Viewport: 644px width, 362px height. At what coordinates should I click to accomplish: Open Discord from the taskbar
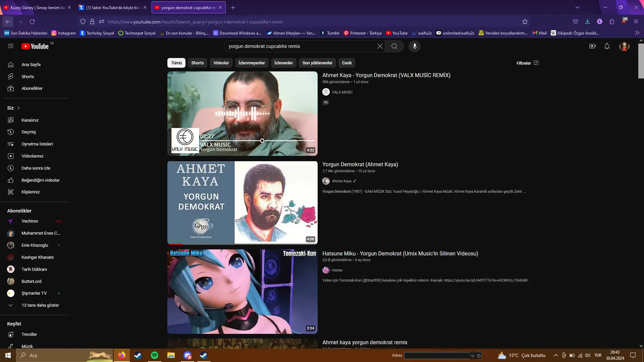click(x=187, y=355)
